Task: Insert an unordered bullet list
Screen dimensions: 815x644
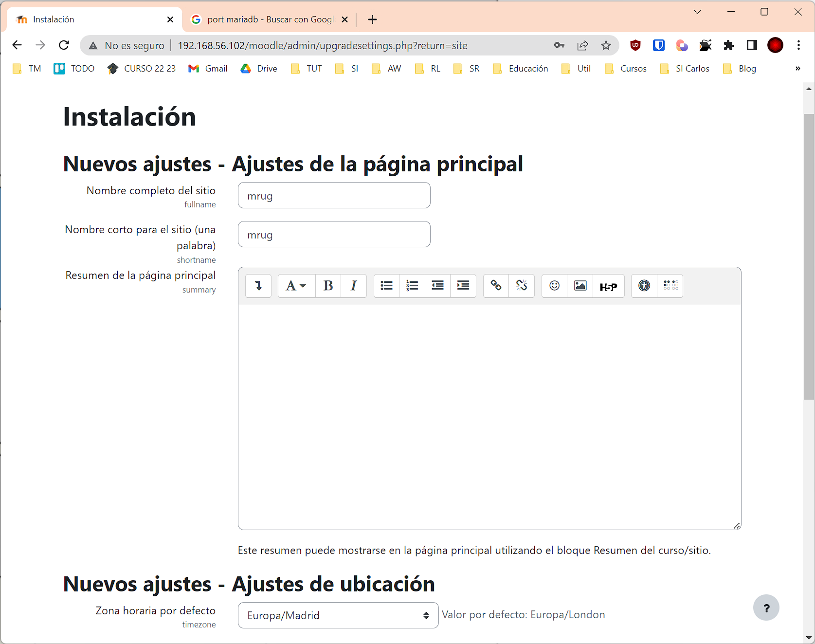Action: pos(387,286)
